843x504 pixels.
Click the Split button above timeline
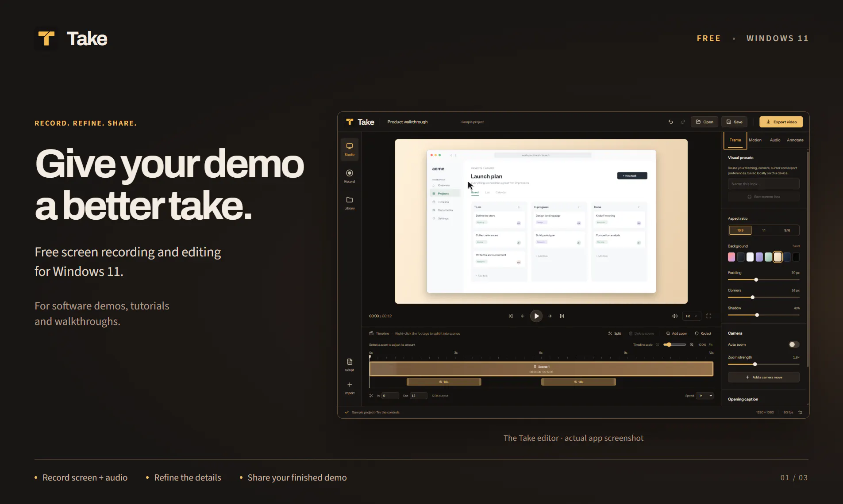(615, 334)
